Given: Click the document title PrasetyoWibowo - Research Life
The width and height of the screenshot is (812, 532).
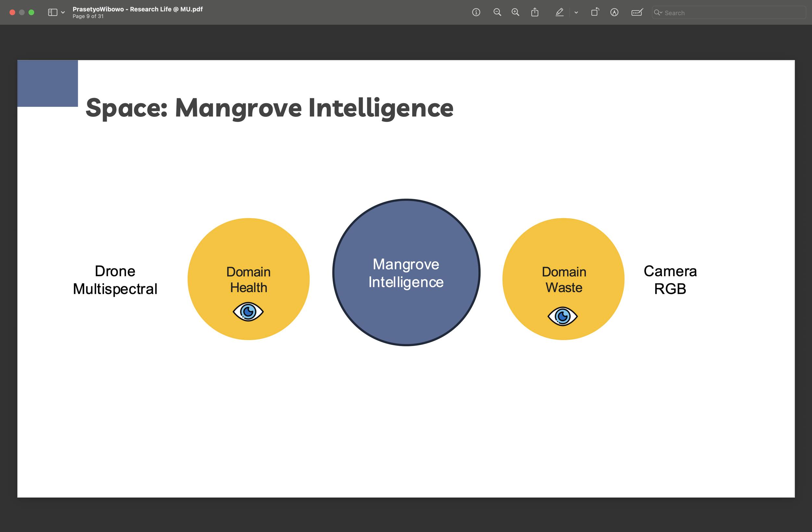Looking at the screenshot, I should pos(137,9).
